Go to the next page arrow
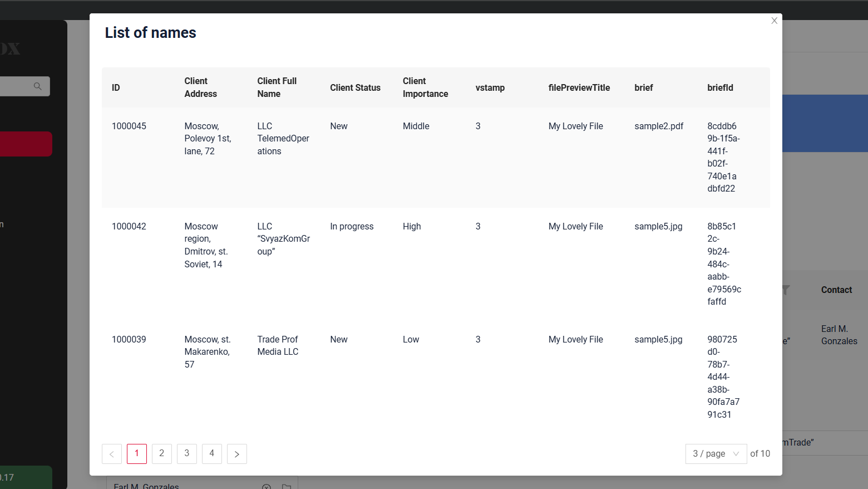The height and width of the screenshot is (489, 868). coord(237,454)
